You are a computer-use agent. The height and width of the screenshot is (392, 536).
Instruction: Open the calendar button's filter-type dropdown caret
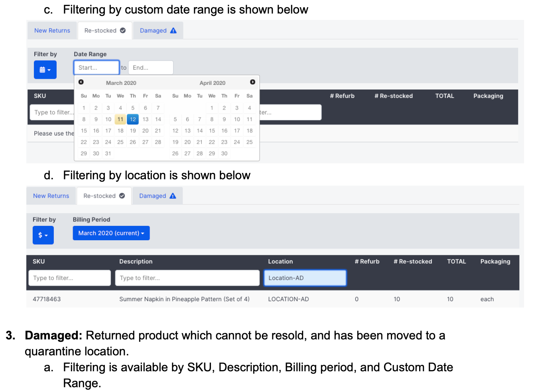point(50,69)
